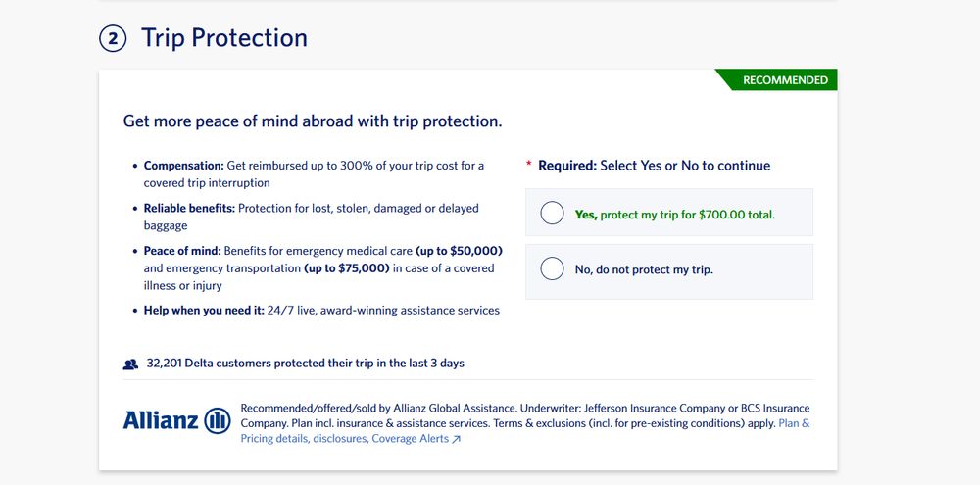Open disclosures, Coverage Alerts link text
Viewport: 980px width, 485px height.
coord(380,439)
